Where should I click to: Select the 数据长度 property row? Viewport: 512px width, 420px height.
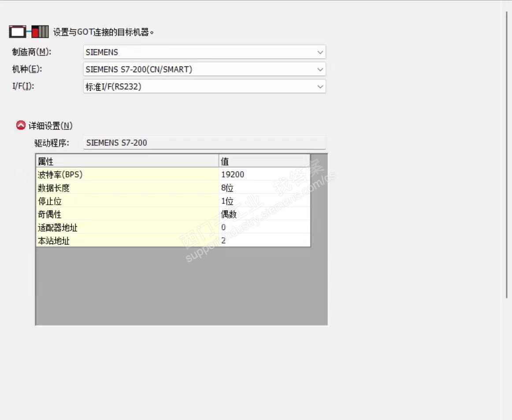173,188
